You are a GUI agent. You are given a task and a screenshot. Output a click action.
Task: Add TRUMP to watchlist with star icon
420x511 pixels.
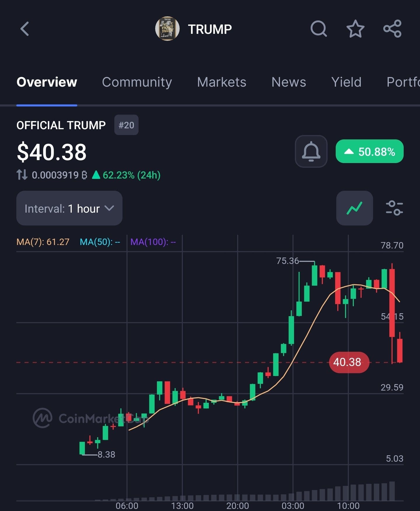[355, 29]
